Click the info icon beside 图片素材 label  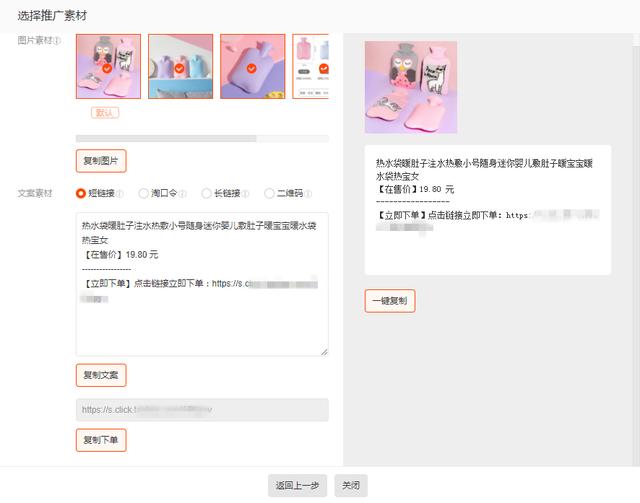57,40
